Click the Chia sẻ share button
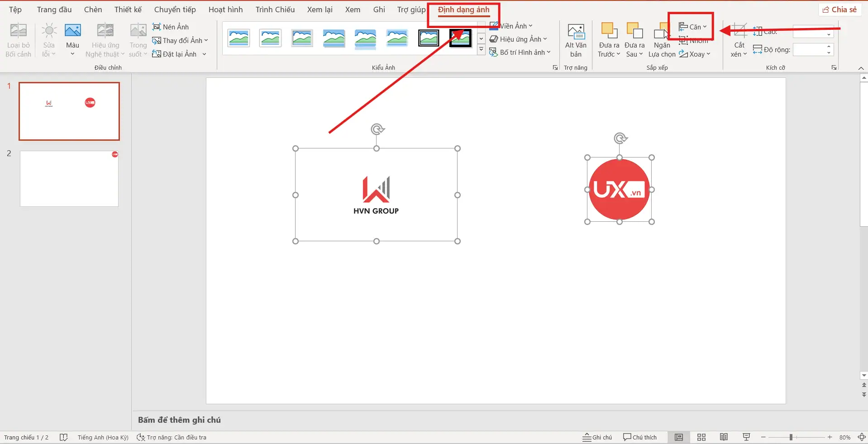Image resolution: width=868 pixels, height=444 pixels. tap(840, 10)
